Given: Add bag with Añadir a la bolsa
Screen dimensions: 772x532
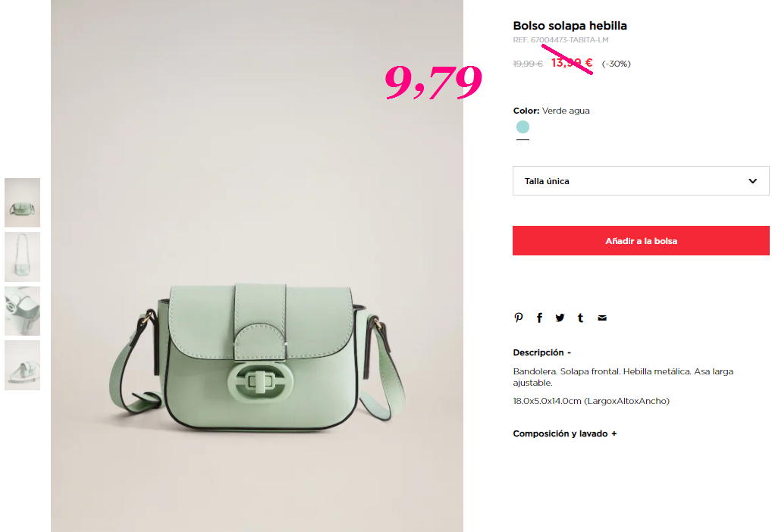Looking at the screenshot, I should point(641,241).
